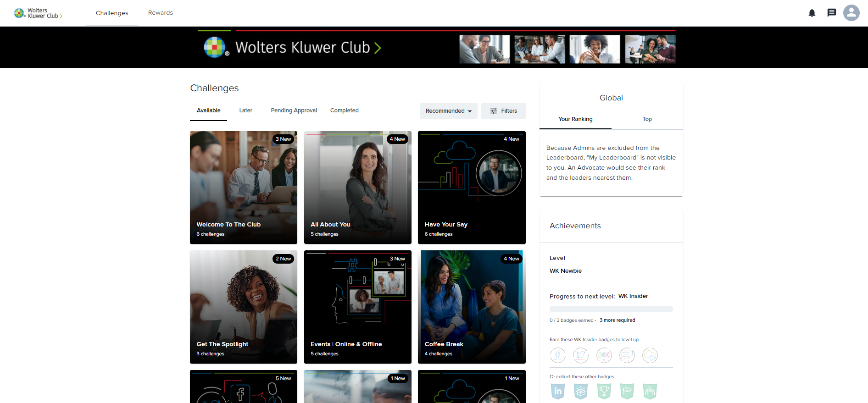This screenshot has height=403, width=868.
Task: Click the WK Insider progress bar
Action: (x=611, y=309)
